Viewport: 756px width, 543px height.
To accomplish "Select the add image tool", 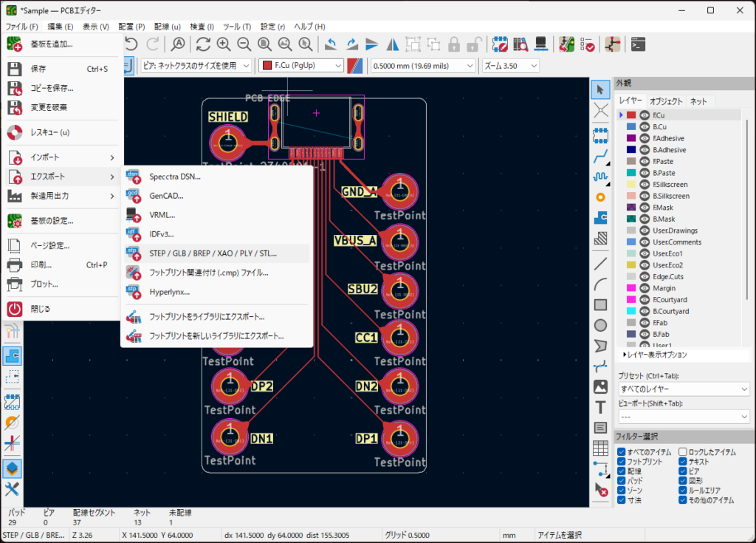I will point(601,386).
